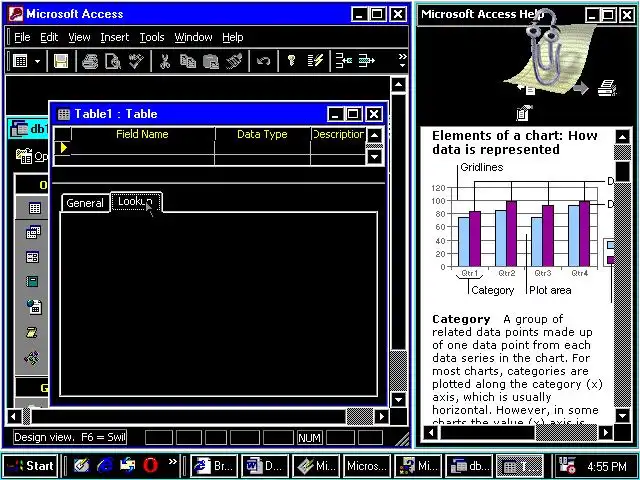Viewport: 640px width, 480px height.
Task: Click the Delete Rows icon
Action: (x=367, y=61)
